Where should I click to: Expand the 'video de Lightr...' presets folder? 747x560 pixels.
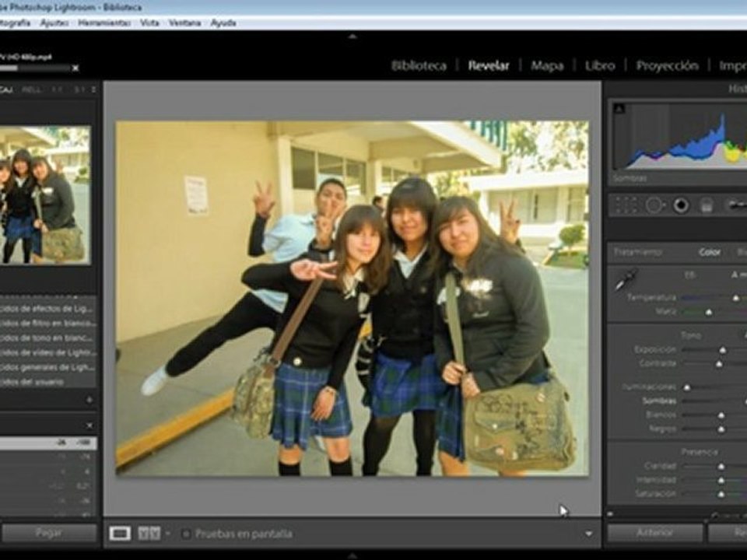(x=48, y=352)
